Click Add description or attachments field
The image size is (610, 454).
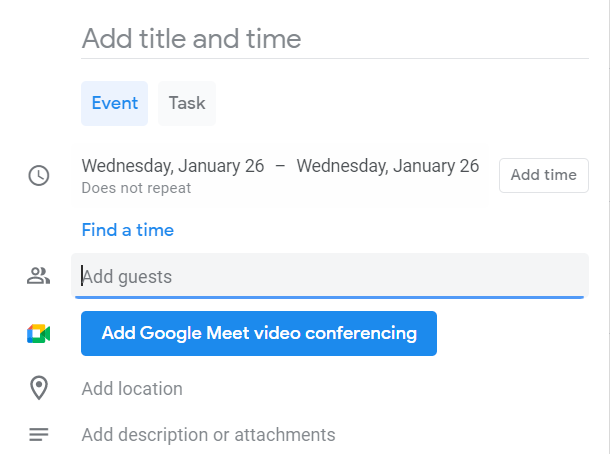208,435
